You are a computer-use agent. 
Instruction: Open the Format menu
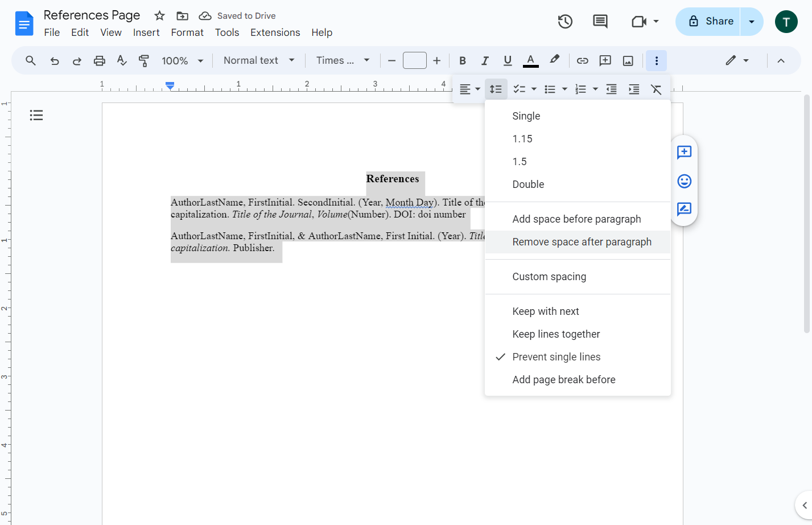pyautogui.click(x=187, y=32)
